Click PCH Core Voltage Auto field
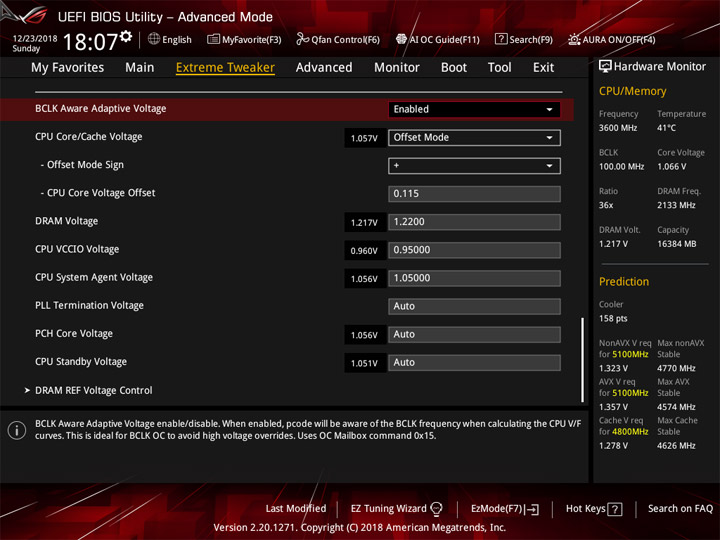The image size is (720, 540). coord(474,334)
